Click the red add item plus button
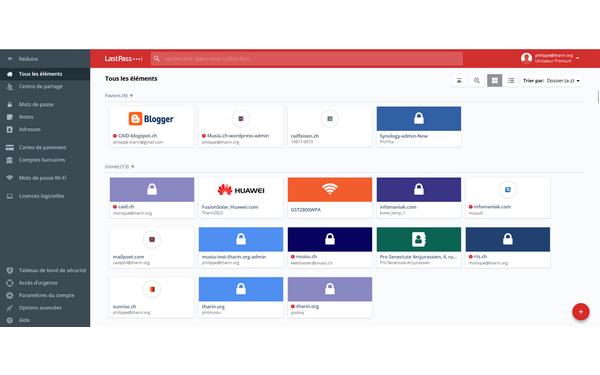 click(x=580, y=312)
